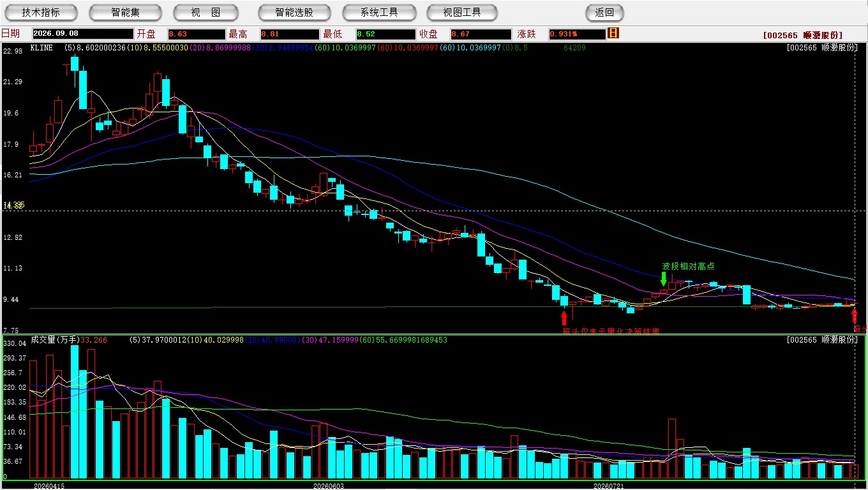
Task: Click the 20260721 date axis label
Action: 608,486
